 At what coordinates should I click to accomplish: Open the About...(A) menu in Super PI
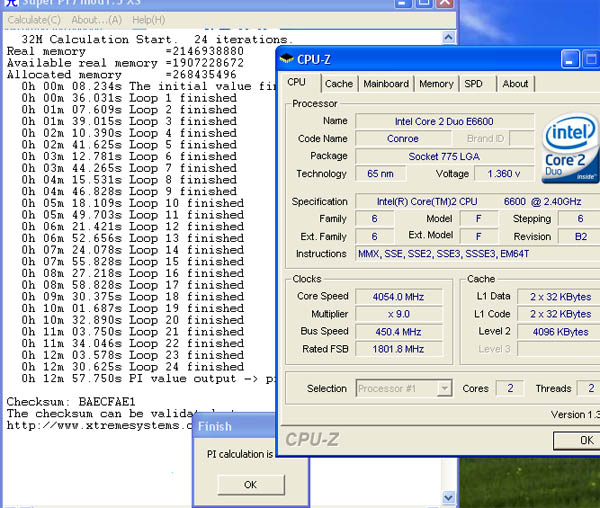[x=96, y=20]
